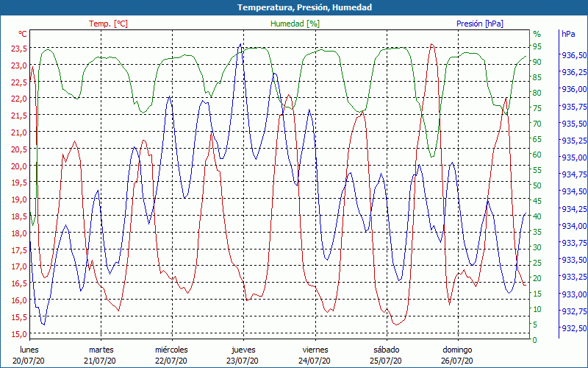The image size is (588, 368).
Task: Click the 19,5 temperature axis value
Action: (18, 183)
